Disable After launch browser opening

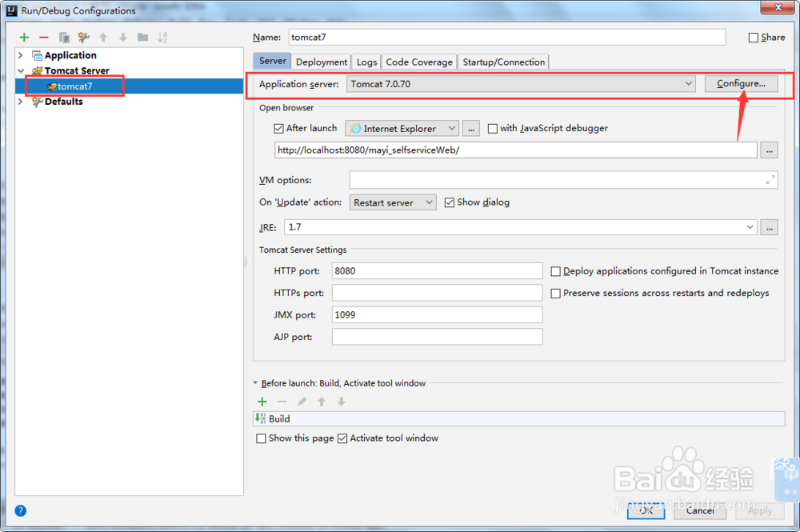coord(279,128)
